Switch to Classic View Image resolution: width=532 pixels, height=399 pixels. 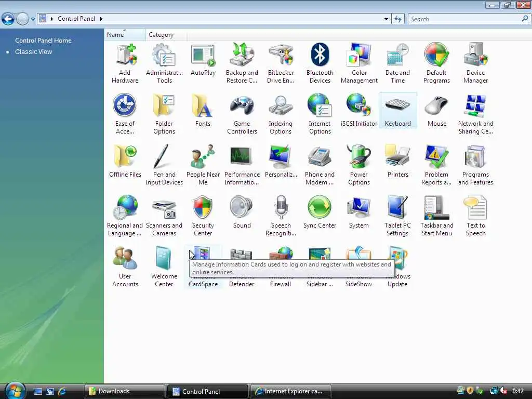click(33, 52)
